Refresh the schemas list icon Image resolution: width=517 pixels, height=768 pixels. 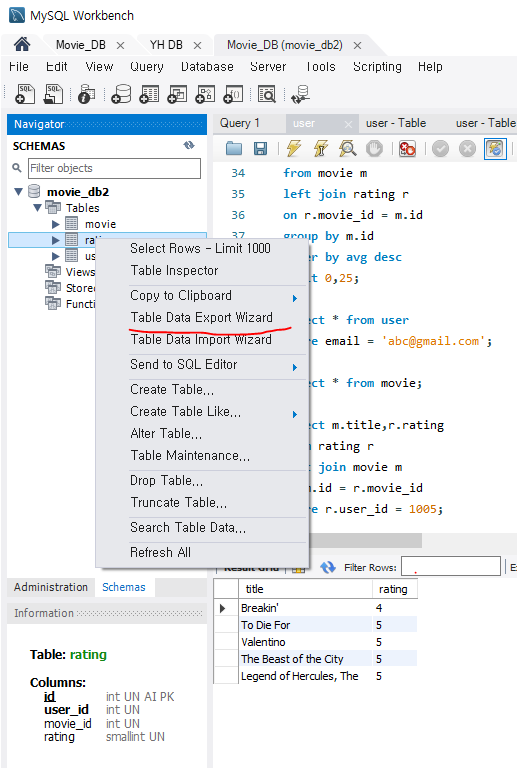[x=189, y=145]
